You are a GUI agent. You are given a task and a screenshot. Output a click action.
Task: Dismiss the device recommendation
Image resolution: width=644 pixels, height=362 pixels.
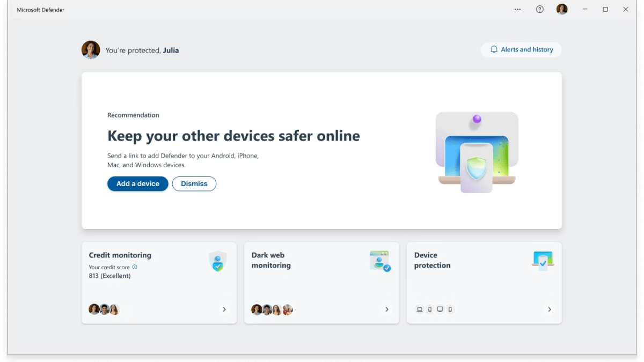tap(194, 184)
